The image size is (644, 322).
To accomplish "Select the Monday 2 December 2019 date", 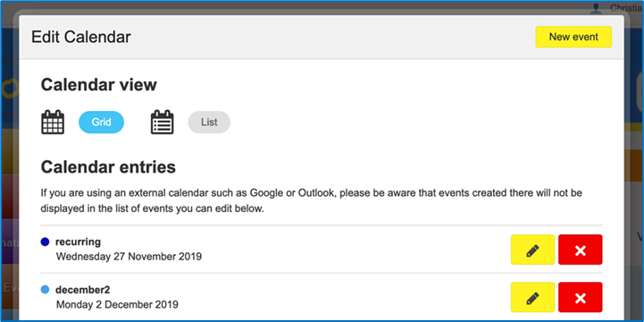I will 117,305.
